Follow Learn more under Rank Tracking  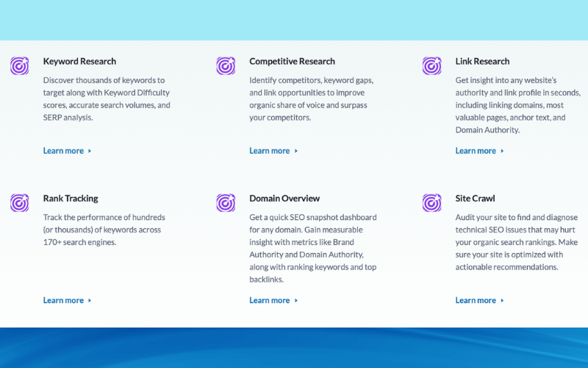point(67,300)
